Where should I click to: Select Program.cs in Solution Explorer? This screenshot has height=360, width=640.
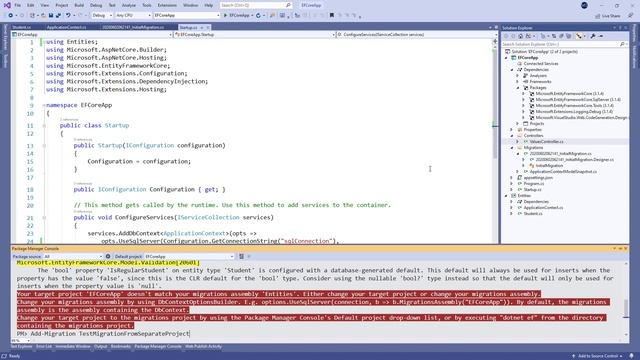[534, 184]
